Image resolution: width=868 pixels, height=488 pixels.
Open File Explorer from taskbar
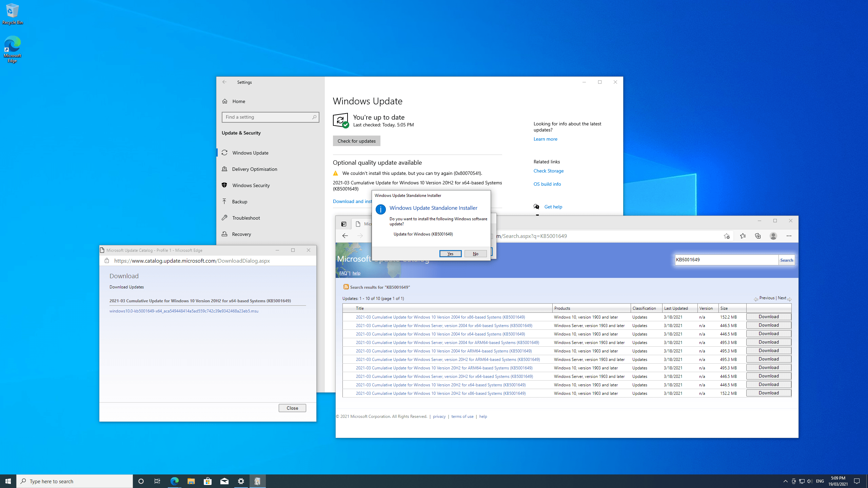point(191,481)
